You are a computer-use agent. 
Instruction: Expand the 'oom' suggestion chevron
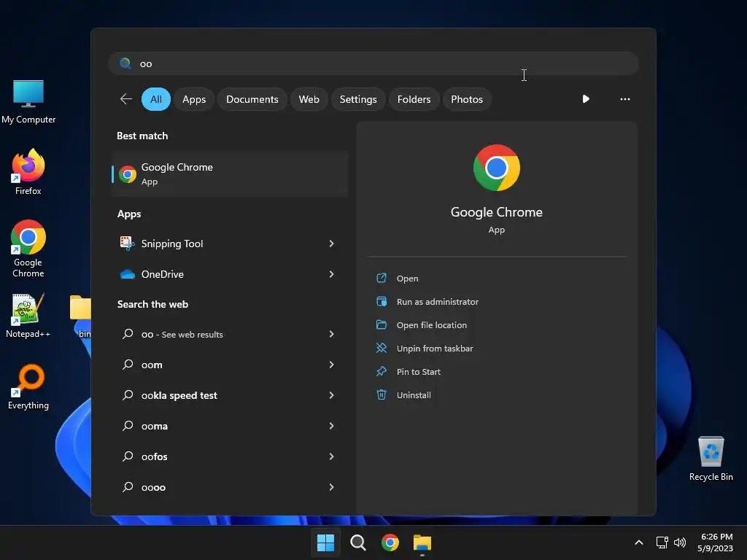point(332,365)
